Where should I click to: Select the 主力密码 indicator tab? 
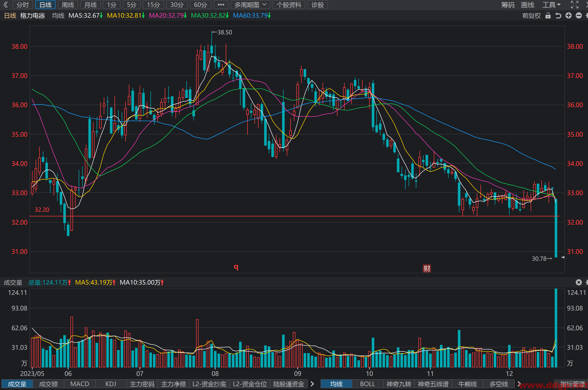pos(142,384)
